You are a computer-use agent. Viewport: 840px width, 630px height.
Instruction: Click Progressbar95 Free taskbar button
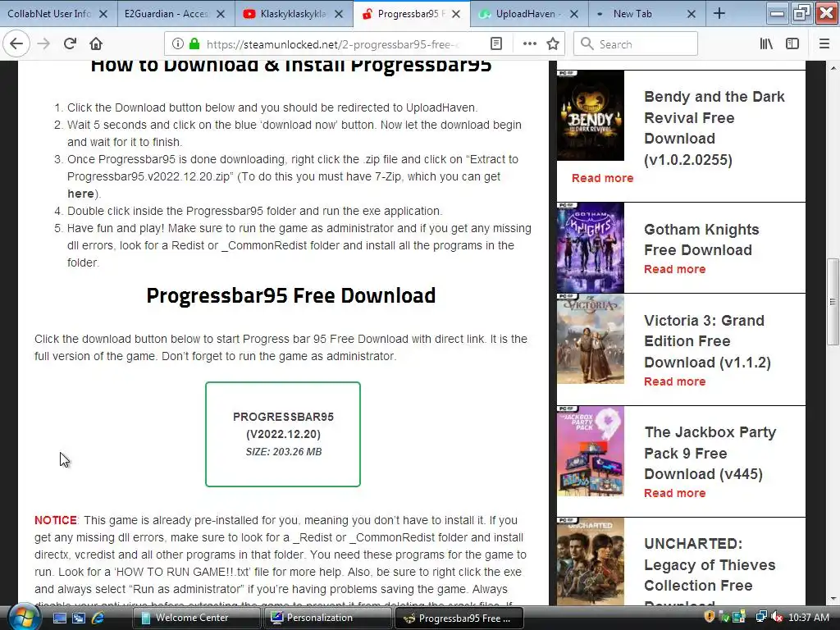(459, 619)
